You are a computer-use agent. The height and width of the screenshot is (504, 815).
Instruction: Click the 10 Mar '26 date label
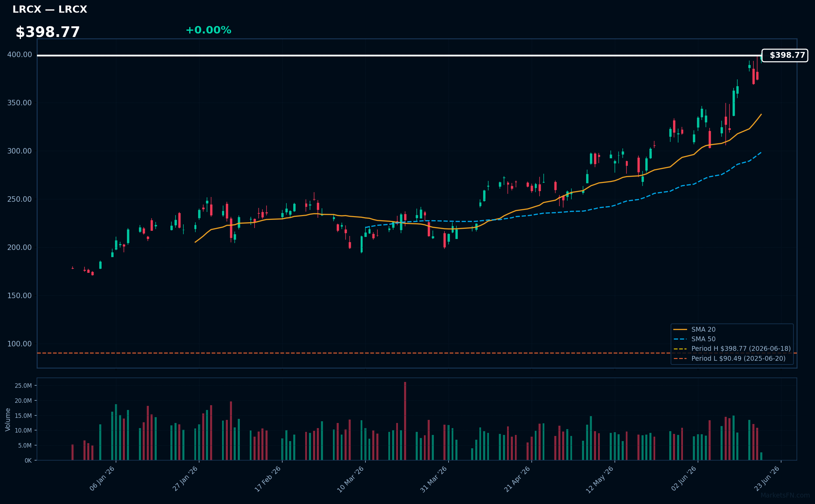(x=351, y=479)
